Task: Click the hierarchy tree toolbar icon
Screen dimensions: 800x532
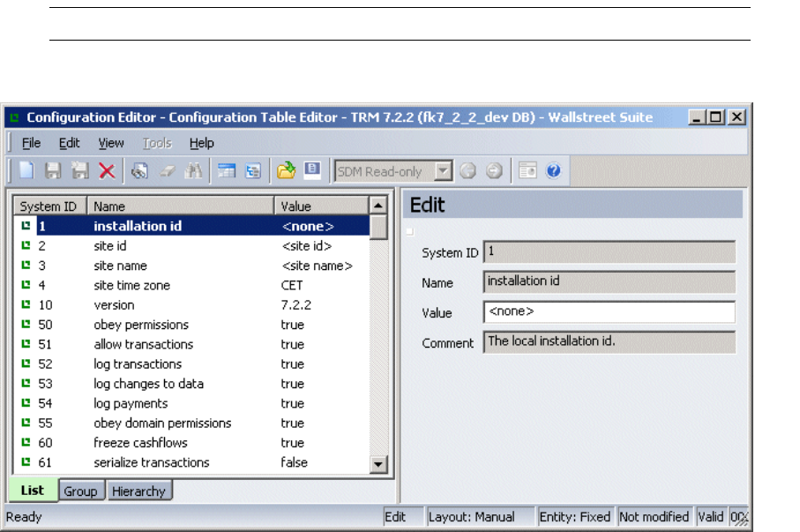Action: pyautogui.click(x=252, y=170)
